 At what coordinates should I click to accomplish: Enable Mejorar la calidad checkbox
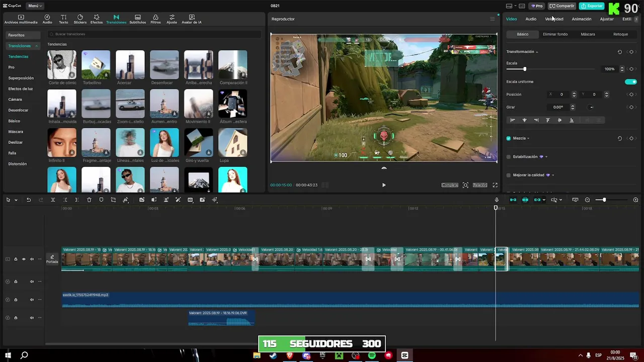508,175
